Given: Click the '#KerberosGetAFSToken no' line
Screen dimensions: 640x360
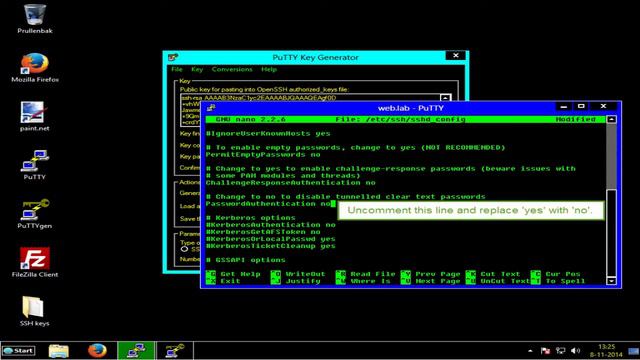Looking at the screenshot, I should [263, 232].
